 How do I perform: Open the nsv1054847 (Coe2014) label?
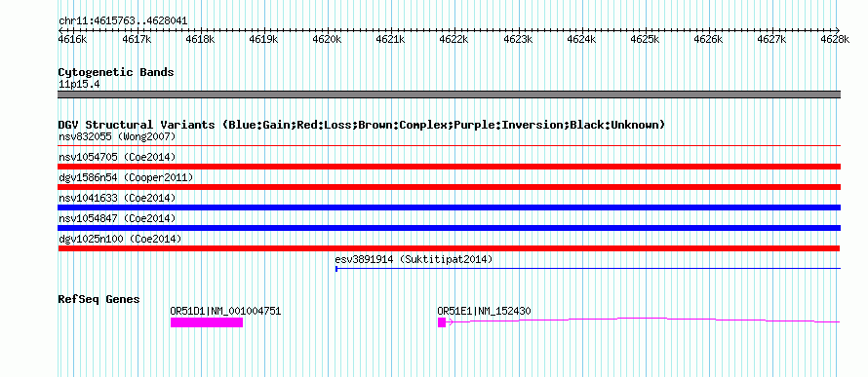click(117, 218)
